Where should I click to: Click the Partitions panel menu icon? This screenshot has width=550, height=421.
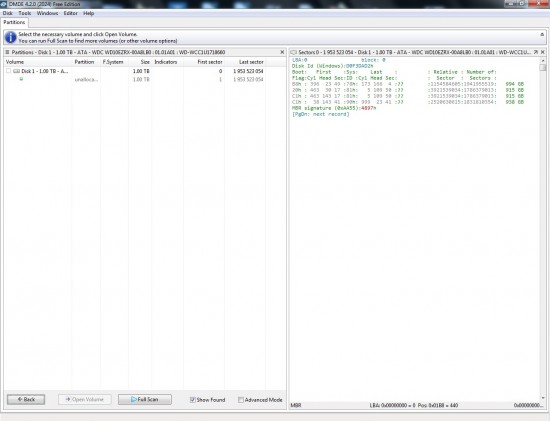7,52
